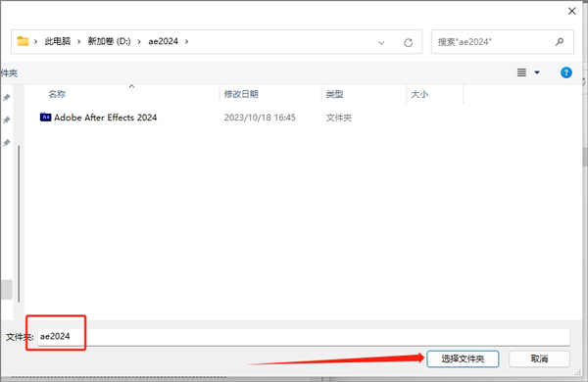Click the folder icon in address bar
Screen dimensions: 588x382
(x=23, y=41)
